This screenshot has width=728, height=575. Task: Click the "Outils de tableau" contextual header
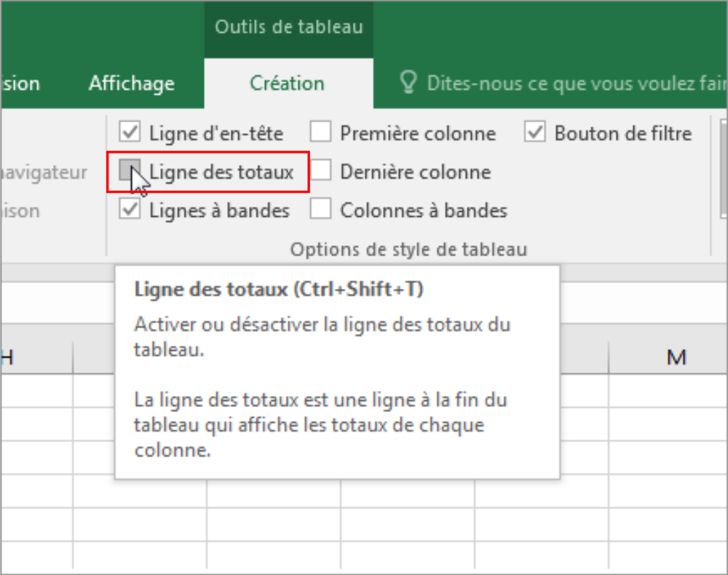[x=288, y=26]
